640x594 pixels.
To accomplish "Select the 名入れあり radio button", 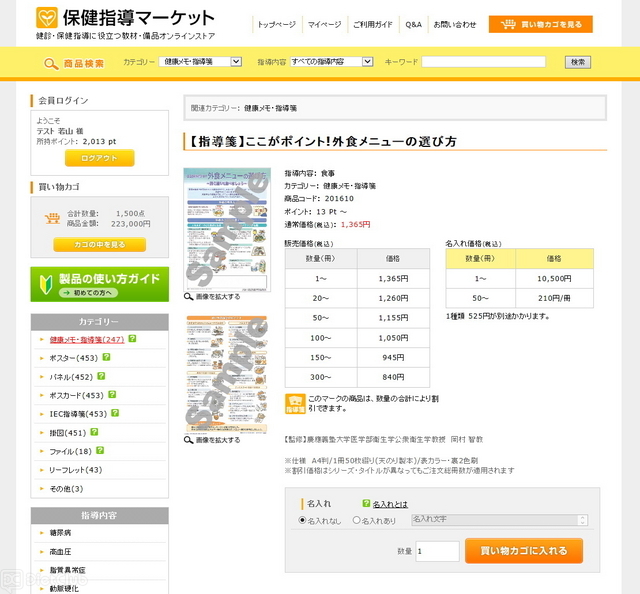I will pyautogui.click(x=356, y=521).
